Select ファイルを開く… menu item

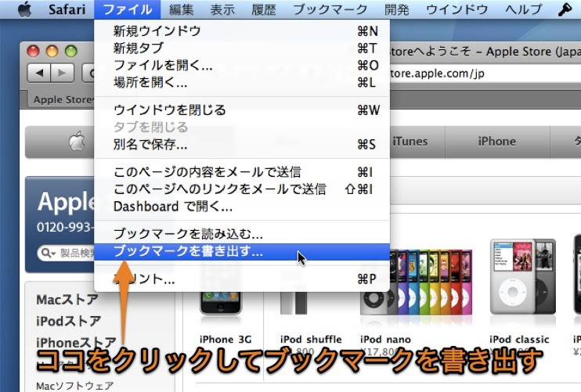click(x=242, y=65)
